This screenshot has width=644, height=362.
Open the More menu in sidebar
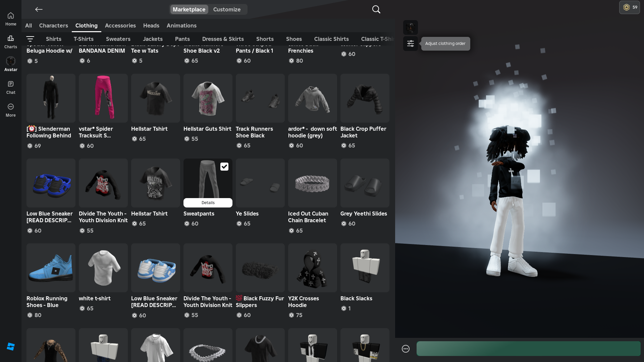[11, 110]
